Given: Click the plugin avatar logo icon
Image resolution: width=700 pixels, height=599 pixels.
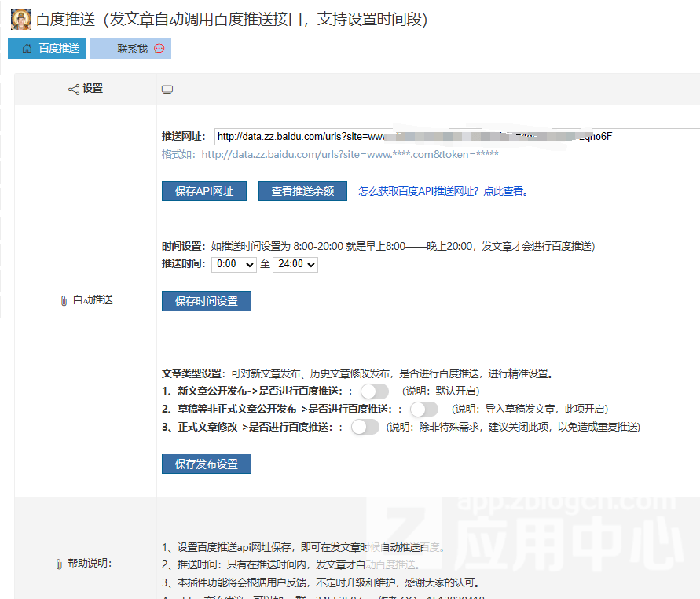Looking at the screenshot, I should [21, 20].
